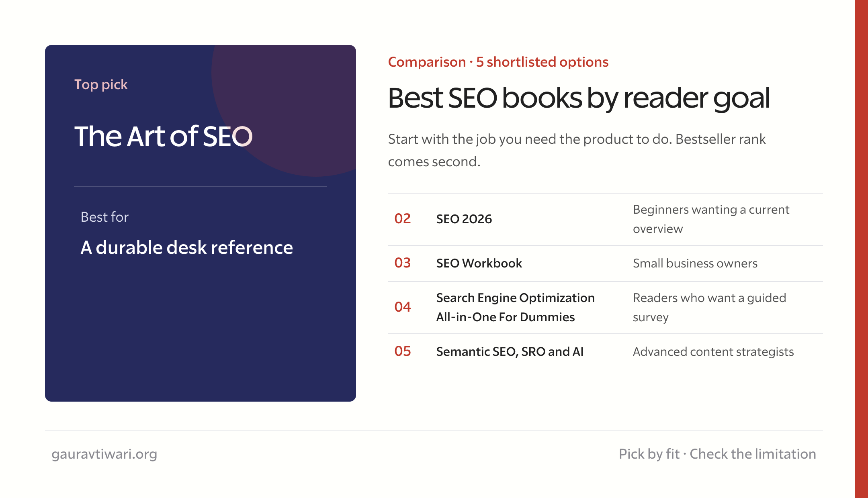Click 'Readers who want a guided survey'
Viewport: 868px width, 498px height.
(x=710, y=307)
